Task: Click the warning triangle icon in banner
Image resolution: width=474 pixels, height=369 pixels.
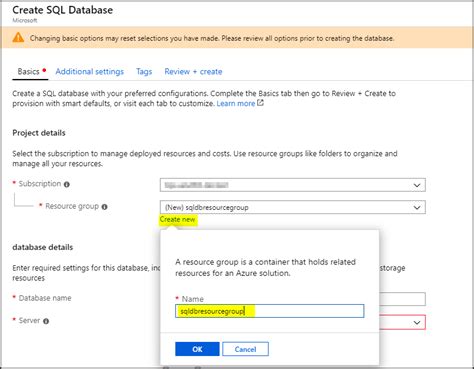Action: pyautogui.click(x=18, y=38)
